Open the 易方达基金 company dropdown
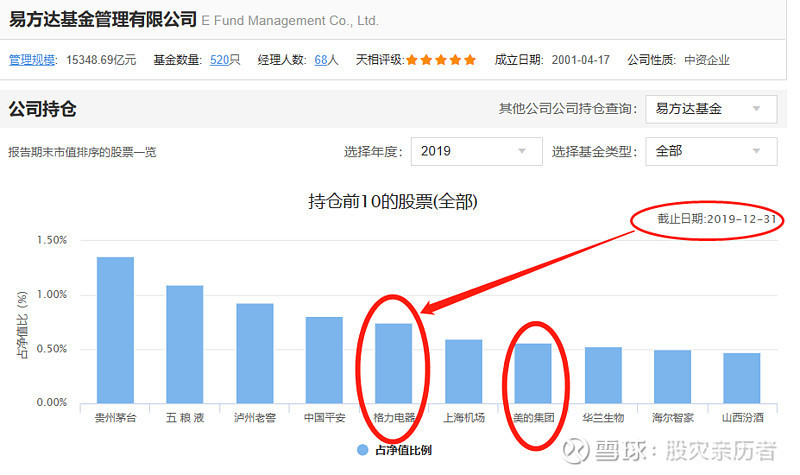 (711, 109)
